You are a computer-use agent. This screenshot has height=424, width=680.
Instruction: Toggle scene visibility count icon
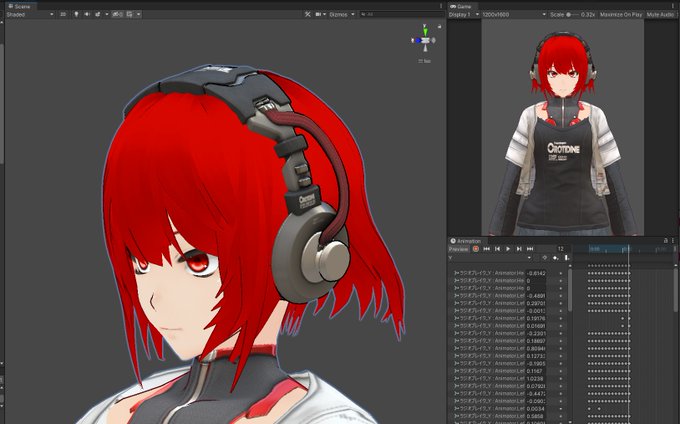click(118, 14)
